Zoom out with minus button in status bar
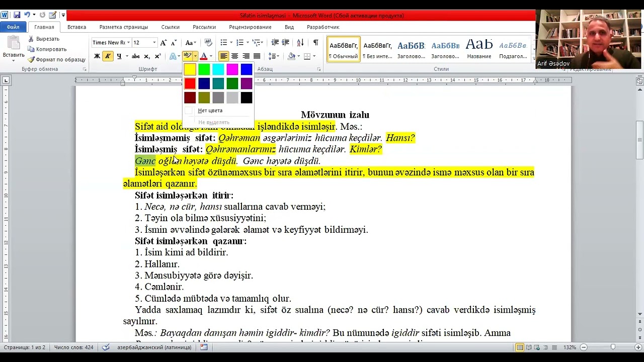This screenshot has width=644, height=362. tap(584, 347)
